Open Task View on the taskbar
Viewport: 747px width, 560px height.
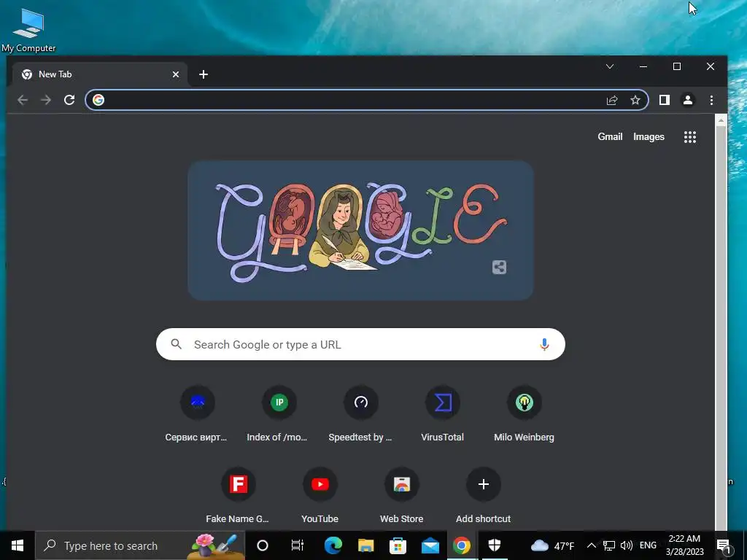[298, 545]
